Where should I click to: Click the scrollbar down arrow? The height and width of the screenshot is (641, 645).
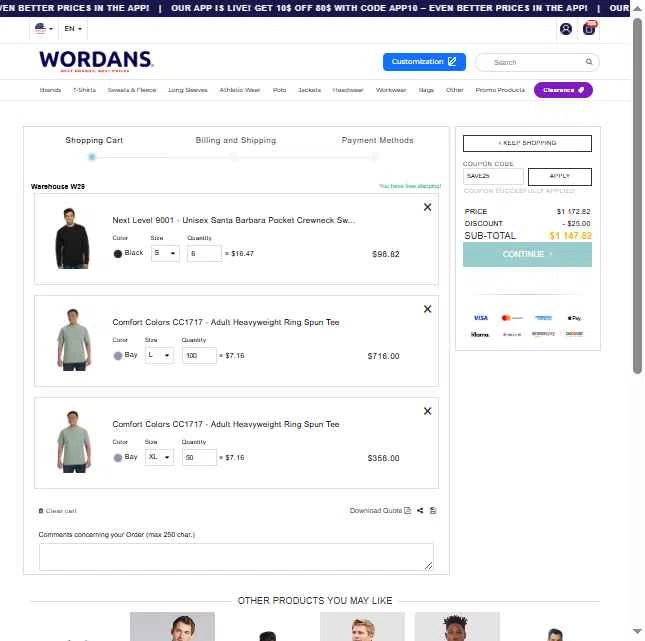point(637,631)
